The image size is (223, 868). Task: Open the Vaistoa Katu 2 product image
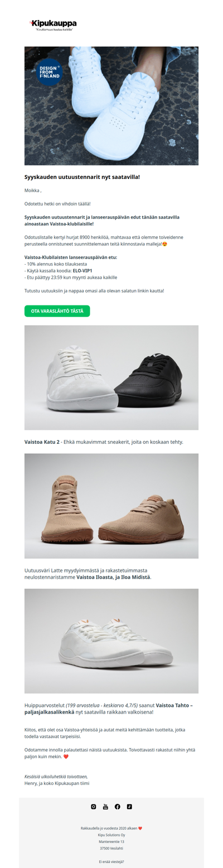[x=111, y=377]
